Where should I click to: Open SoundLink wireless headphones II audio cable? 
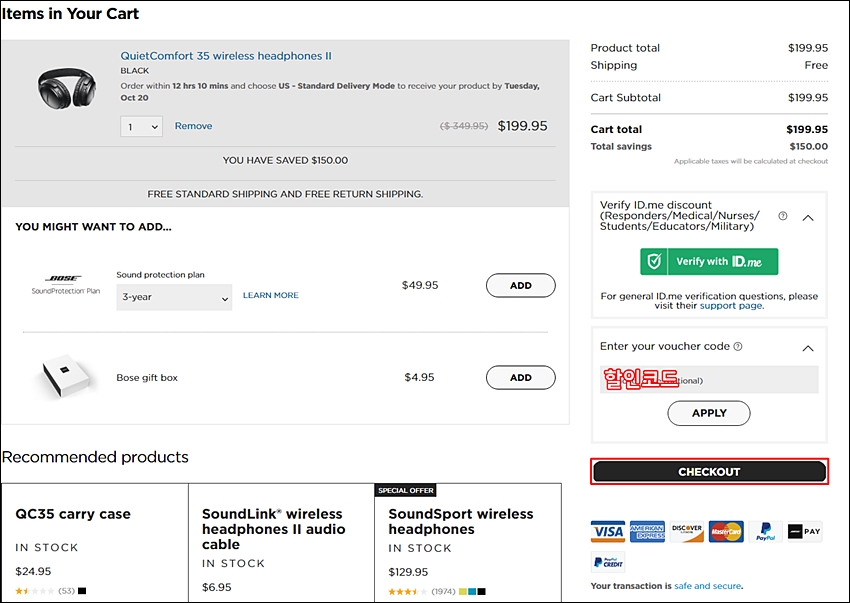pos(274,529)
